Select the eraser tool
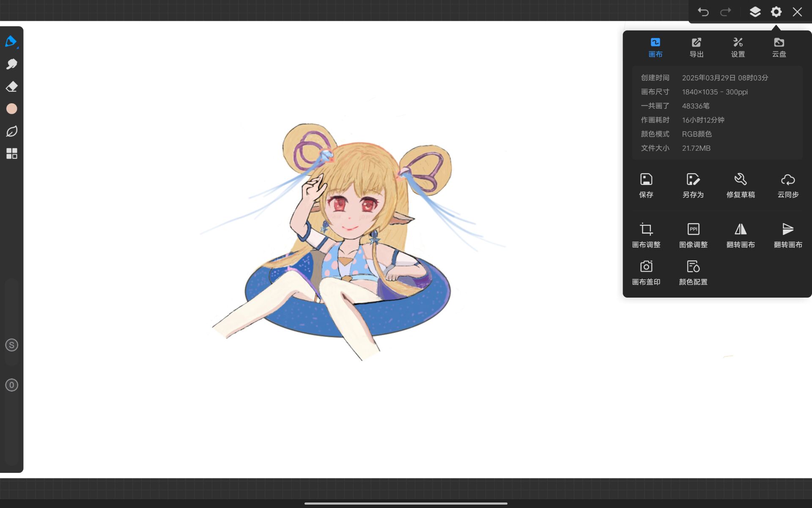Screen dimensions: 812x508 tap(11, 86)
